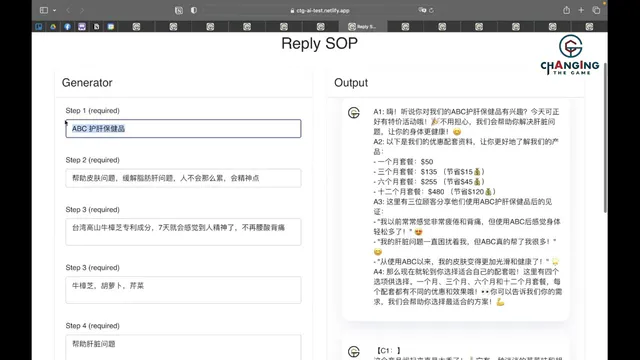Go back using the browser back arrow
The height and width of the screenshot is (360, 640).
[x=68, y=10]
